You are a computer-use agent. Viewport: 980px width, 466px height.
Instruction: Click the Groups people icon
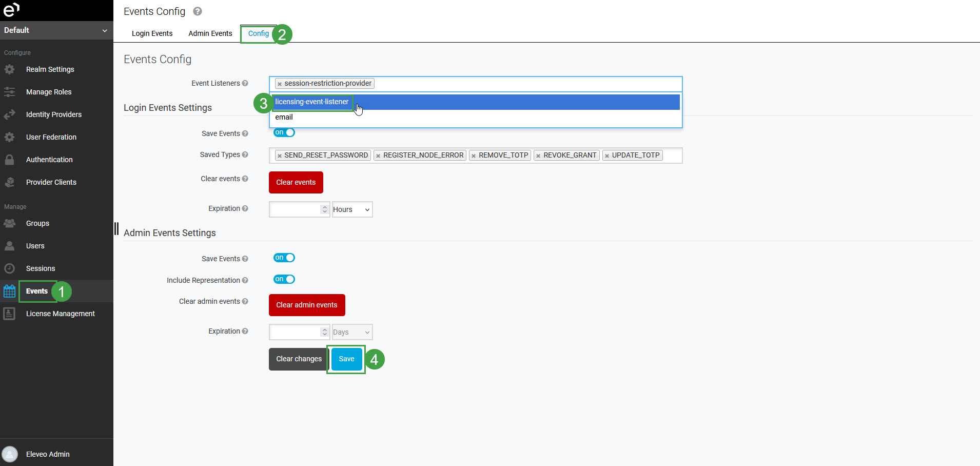click(x=9, y=223)
